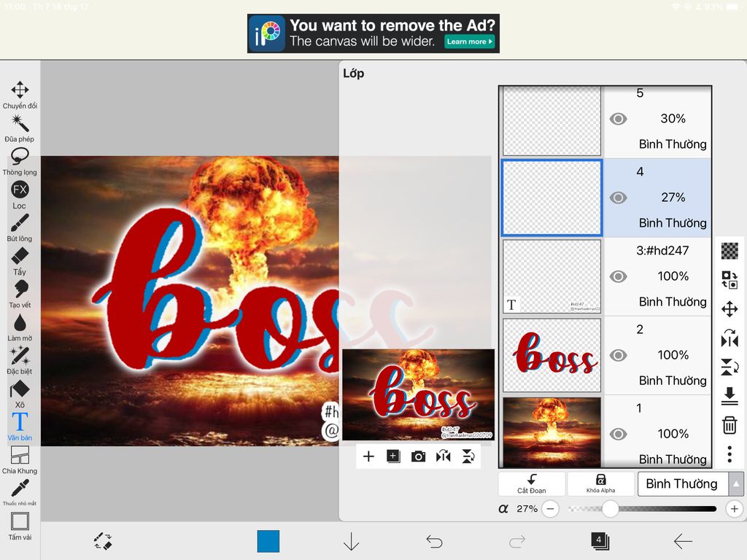This screenshot has width=747, height=560.
Task: Select the Văn bản text tool
Action: click(x=20, y=427)
